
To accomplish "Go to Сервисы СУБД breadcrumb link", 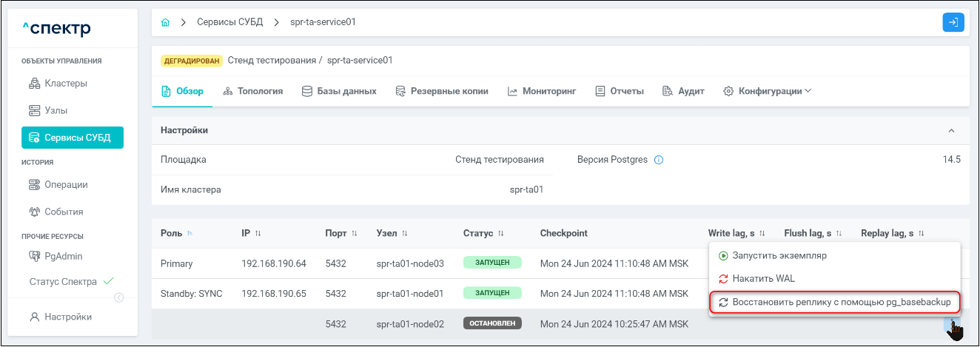I will coord(231,22).
